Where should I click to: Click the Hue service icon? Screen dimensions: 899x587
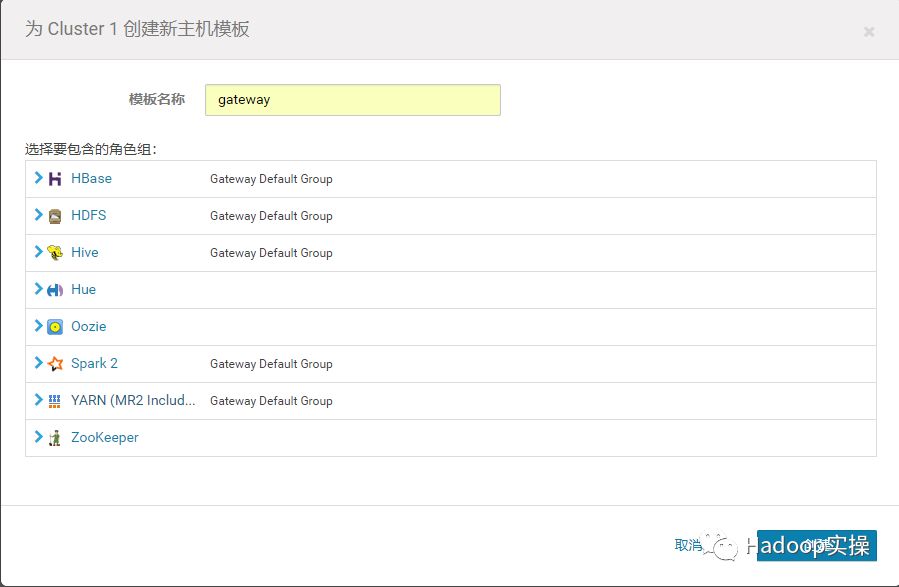click(x=55, y=290)
